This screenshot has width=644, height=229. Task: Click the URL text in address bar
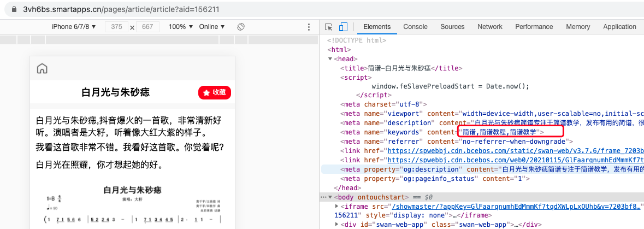click(x=121, y=9)
